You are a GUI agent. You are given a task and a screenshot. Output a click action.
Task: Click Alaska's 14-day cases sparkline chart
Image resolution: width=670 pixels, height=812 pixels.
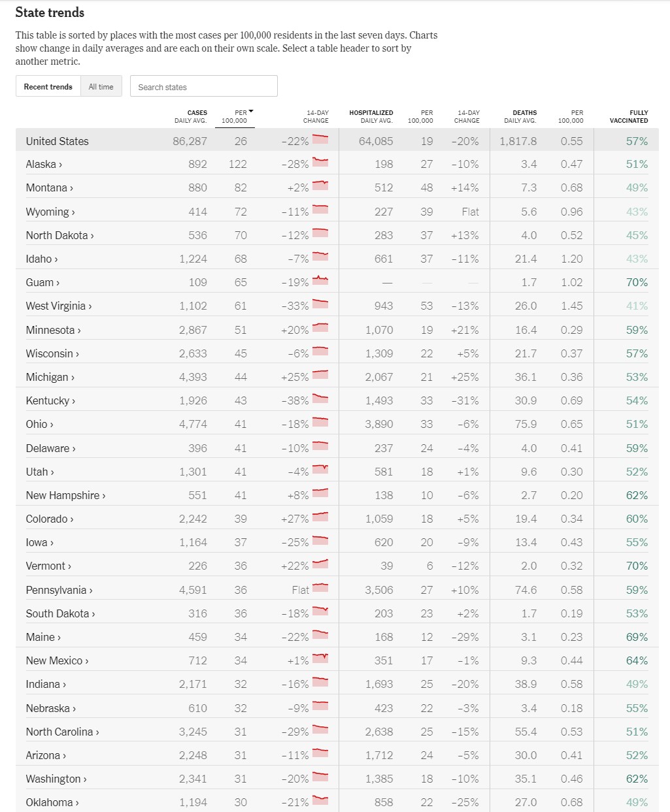pyautogui.click(x=320, y=162)
